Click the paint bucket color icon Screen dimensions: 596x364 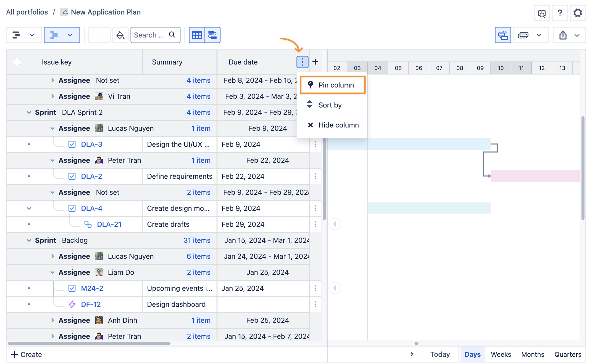pyautogui.click(x=120, y=35)
